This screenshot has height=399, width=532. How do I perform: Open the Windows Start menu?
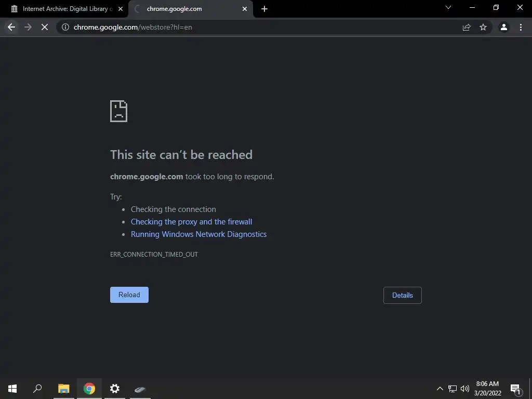click(12, 389)
